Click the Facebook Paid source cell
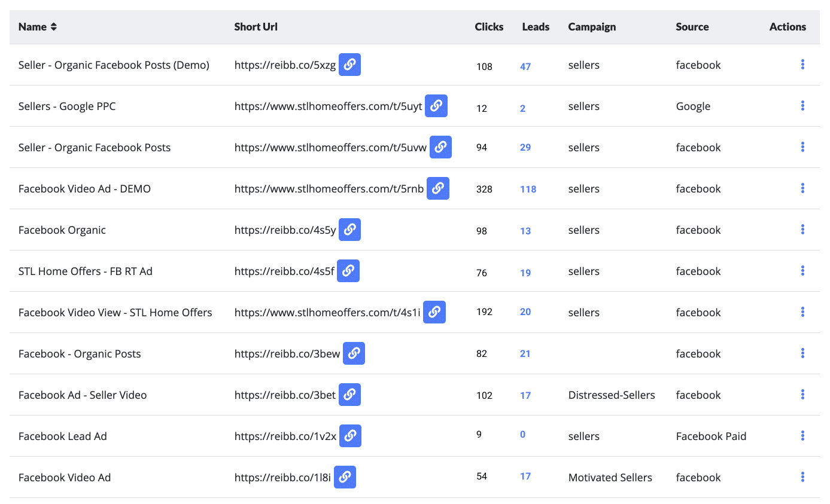This screenshot has width=830, height=504. pos(712,436)
